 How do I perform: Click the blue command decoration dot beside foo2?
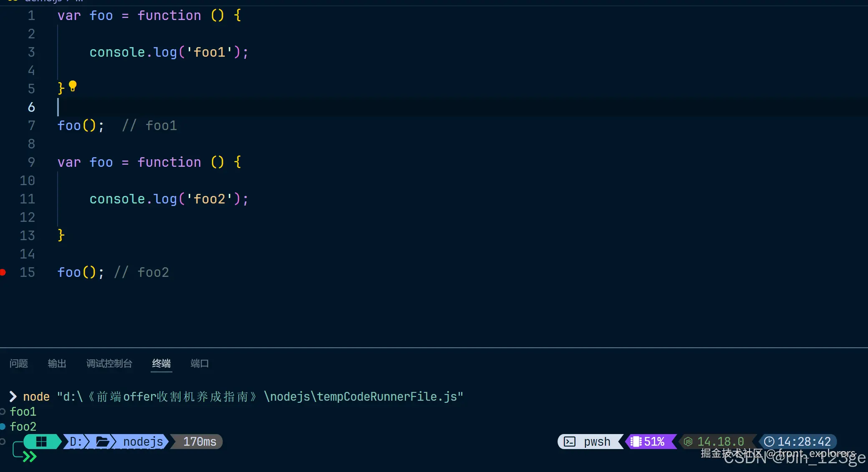(x=3, y=427)
